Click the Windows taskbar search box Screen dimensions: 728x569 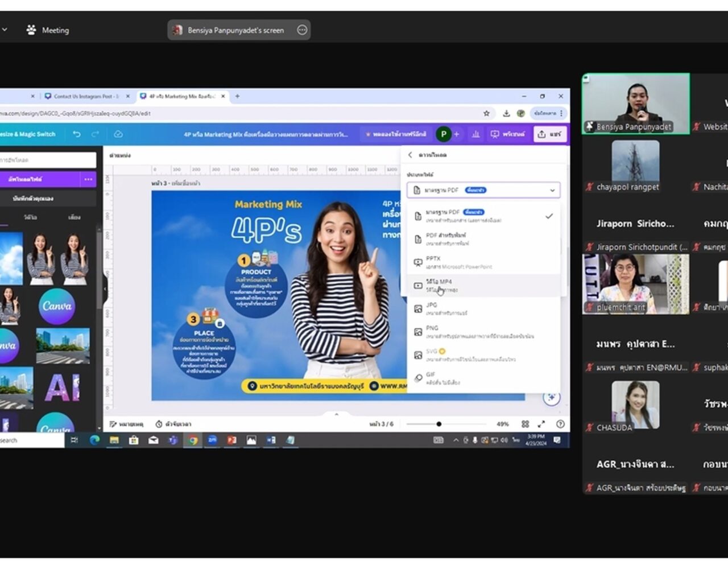(x=32, y=440)
